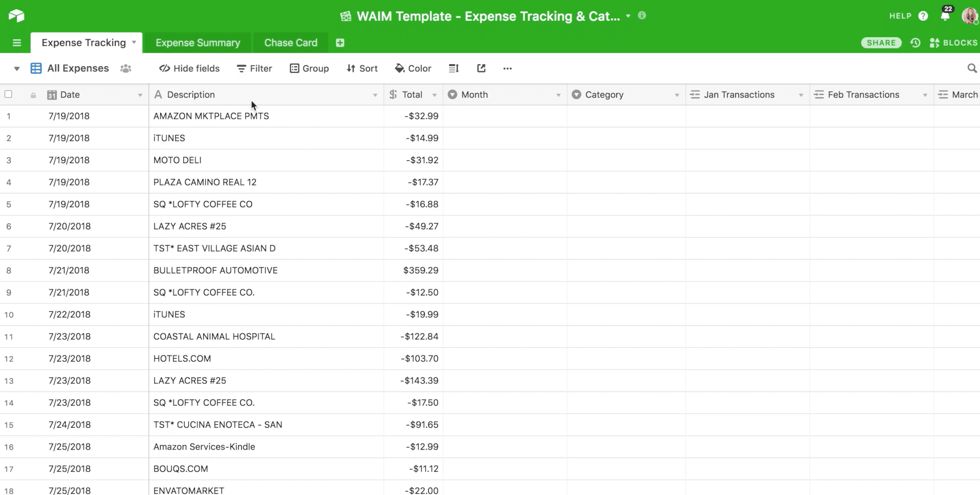Screen dimensions: 980x495
Task: Open the Color records option
Action: coord(413,68)
